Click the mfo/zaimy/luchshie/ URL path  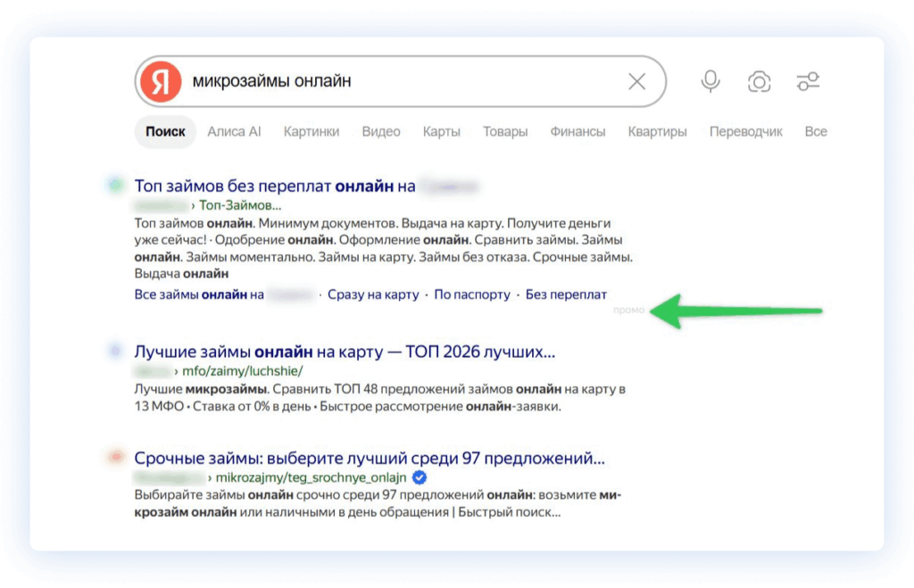(x=243, y=370)
